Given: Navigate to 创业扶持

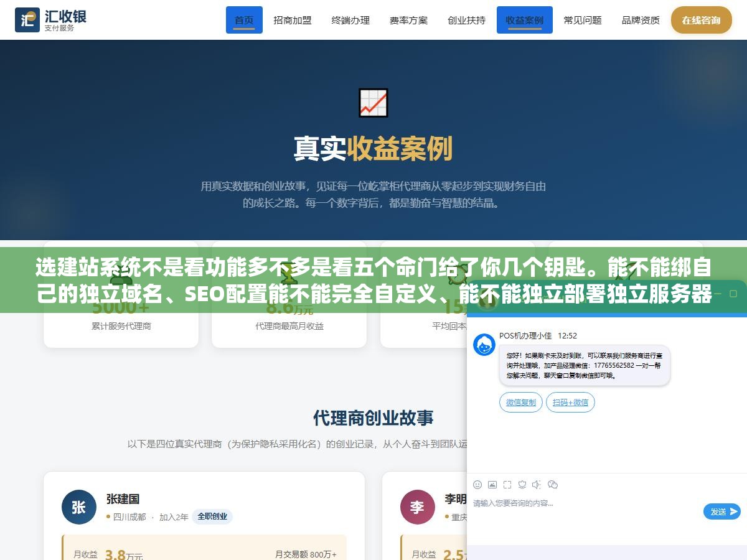Looking at the screenshot, I should (466, 20).
